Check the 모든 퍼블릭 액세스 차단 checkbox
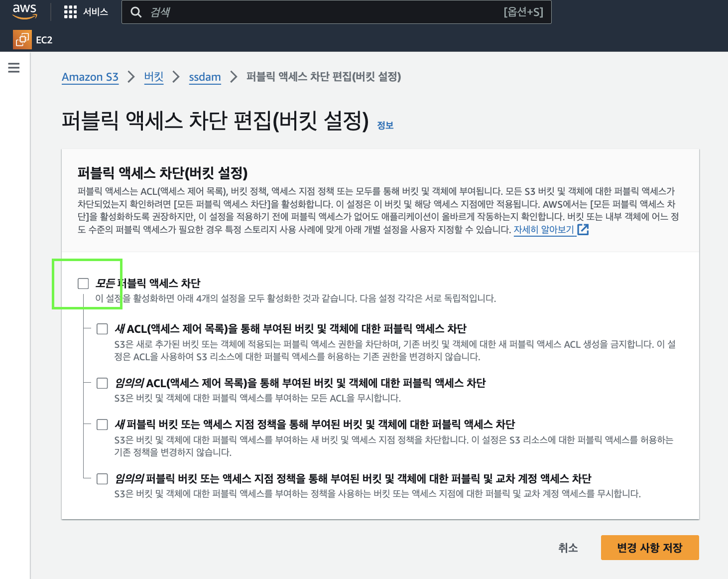Viewport: 728px width, 579px height. [83, 284]
